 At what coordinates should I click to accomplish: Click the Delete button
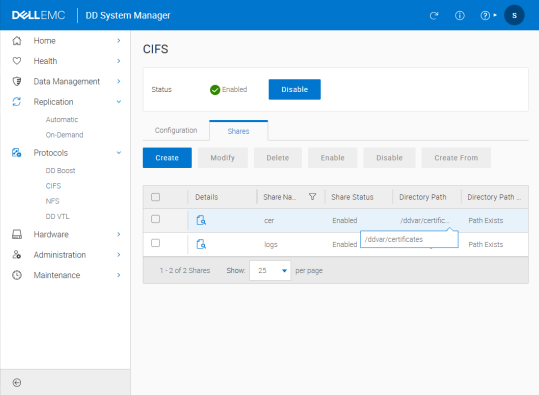click(278, 158)
